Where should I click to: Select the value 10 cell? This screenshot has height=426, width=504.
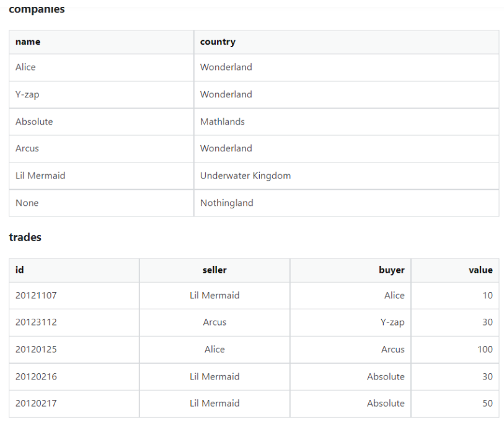[x=487, y=296]
